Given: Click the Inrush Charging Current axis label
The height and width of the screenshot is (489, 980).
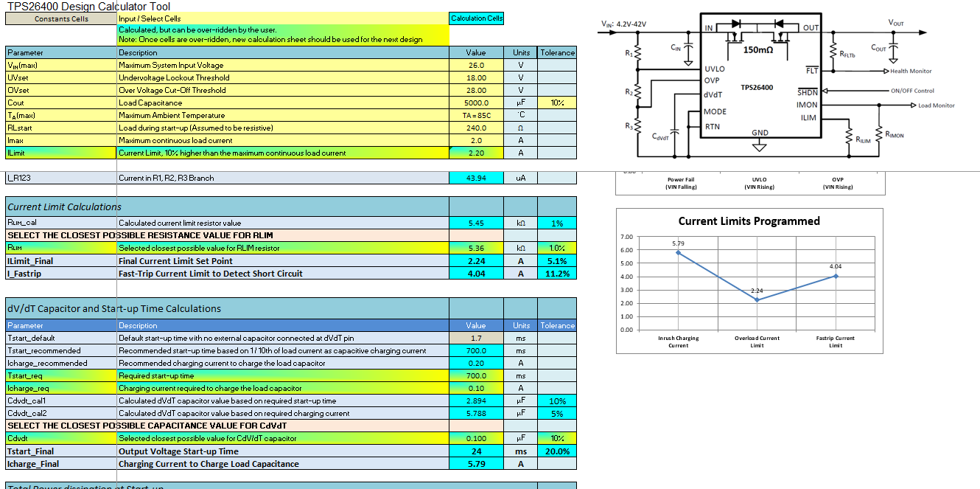Looking at the screenshot, I should [678, 341].
